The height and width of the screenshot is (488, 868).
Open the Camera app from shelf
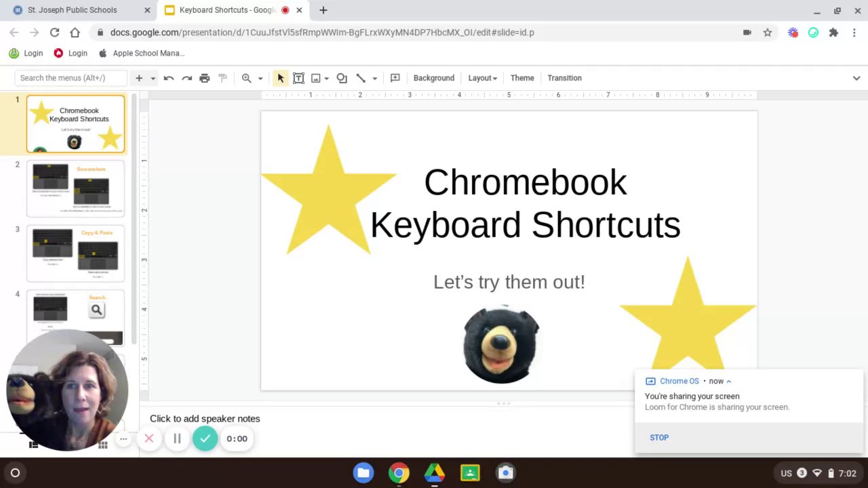[505, 473]
